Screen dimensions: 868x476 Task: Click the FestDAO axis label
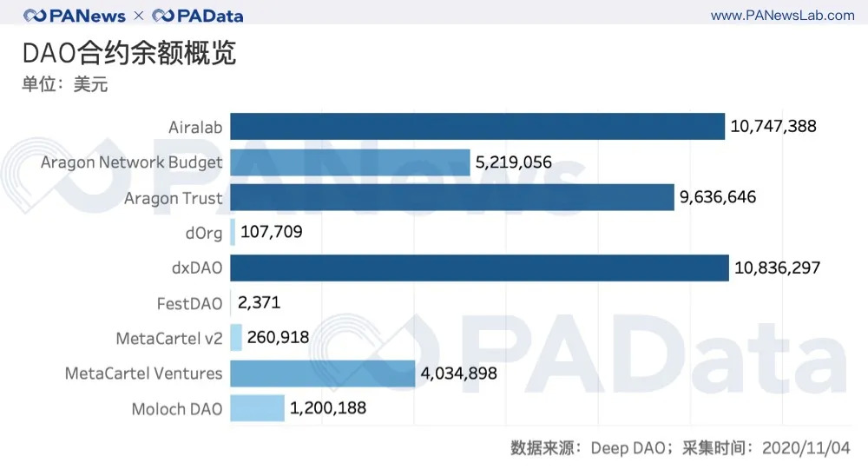pos(190,303)
